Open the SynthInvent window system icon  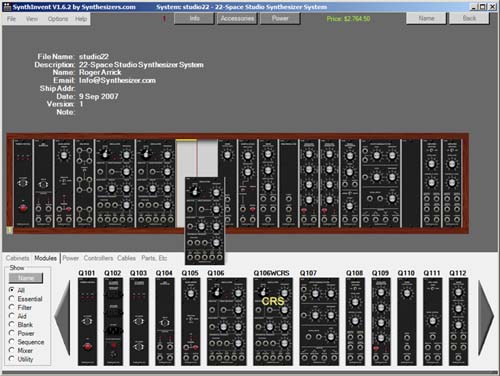pyautogui.click(x=7, y=7)
